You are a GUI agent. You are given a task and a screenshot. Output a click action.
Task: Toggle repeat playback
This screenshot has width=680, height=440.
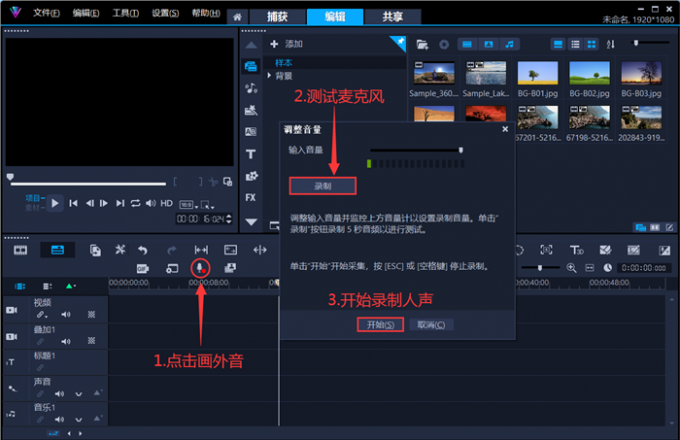click(x=136, y=203)
